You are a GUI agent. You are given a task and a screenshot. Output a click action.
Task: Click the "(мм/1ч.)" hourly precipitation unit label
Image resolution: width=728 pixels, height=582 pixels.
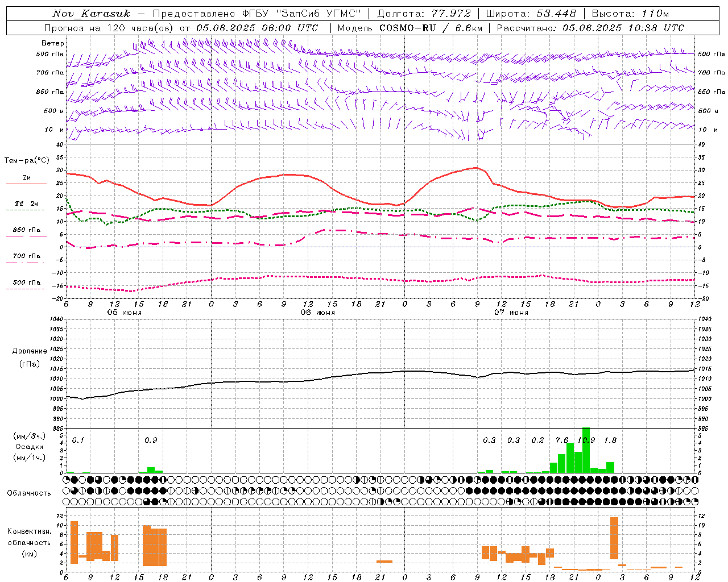(29, 458)
